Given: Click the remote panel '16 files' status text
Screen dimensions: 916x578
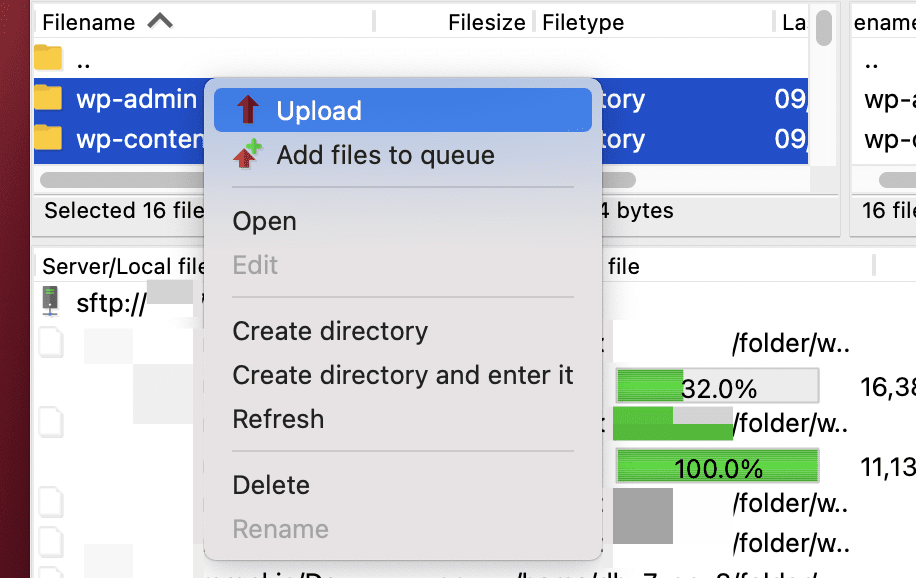Looking at the screenshot, I should coord(889,210).
